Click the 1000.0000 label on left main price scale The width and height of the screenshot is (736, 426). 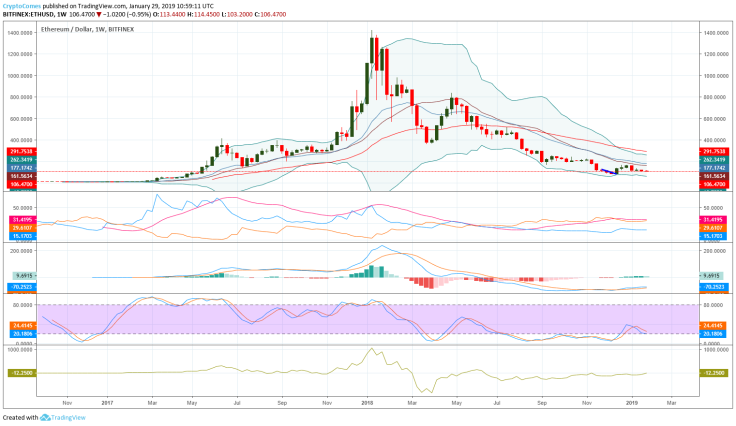click(x=20, y=76)
